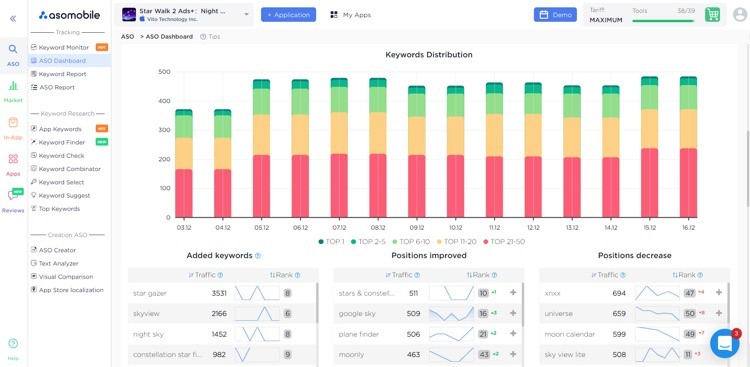
Task: Open Keyword Monitor in the sidebar
Action: 64,47
